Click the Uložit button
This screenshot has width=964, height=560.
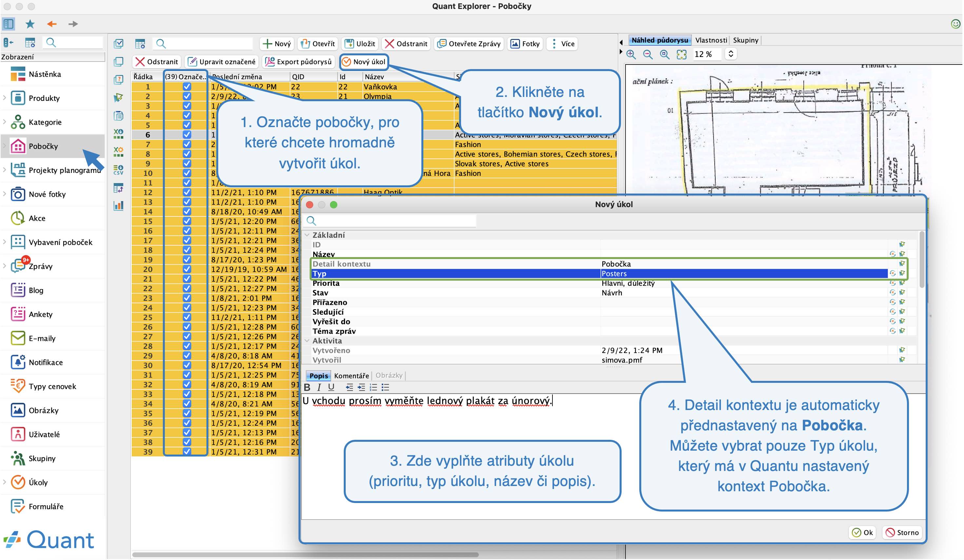coord(360,44)
